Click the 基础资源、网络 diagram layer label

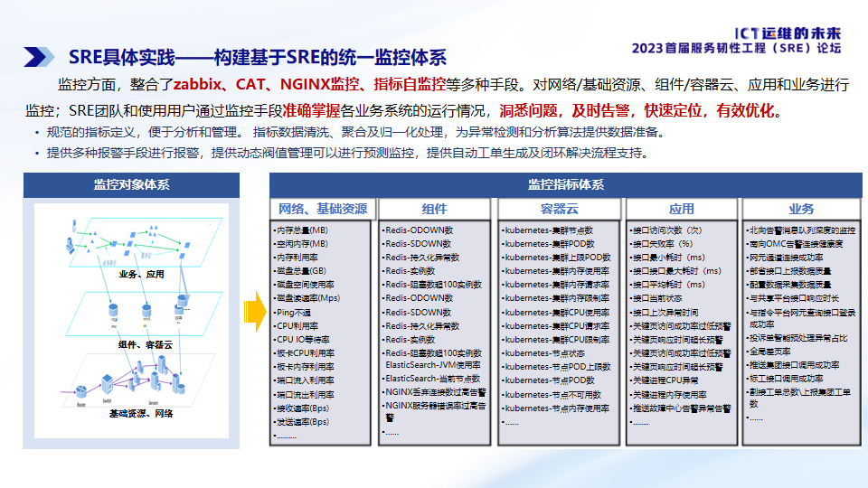(x=141, y=413)
